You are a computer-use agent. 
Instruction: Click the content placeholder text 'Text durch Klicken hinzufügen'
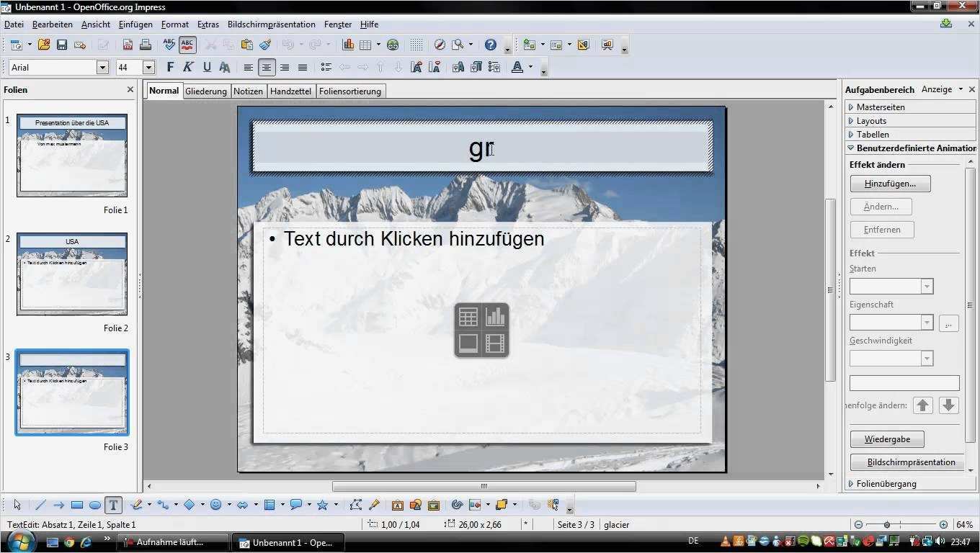[414, 238]
